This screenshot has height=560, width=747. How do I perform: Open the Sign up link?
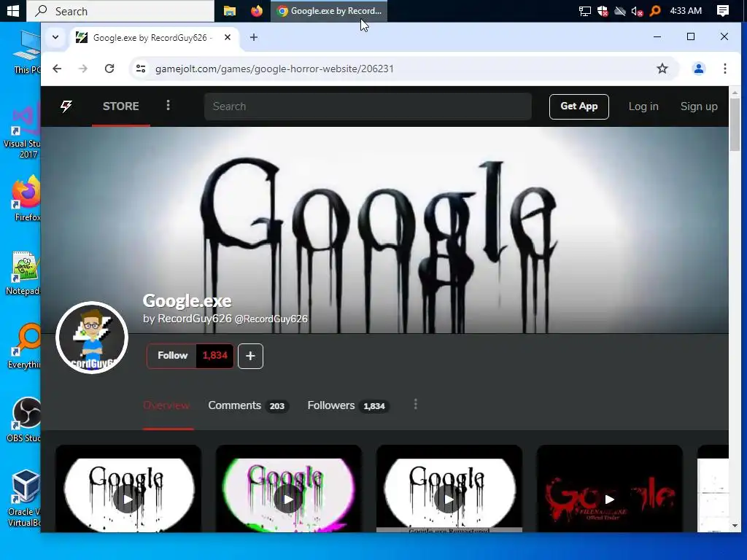699,106
